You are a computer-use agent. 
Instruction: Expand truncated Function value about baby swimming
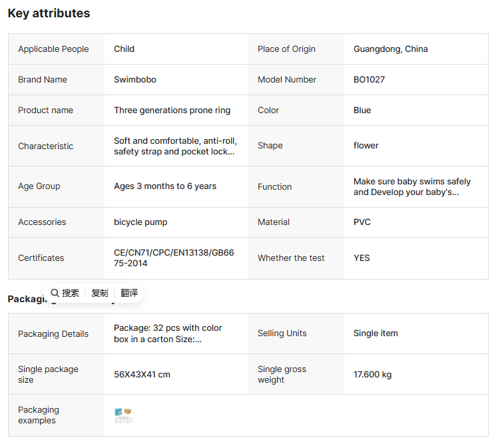pos(411,187)
